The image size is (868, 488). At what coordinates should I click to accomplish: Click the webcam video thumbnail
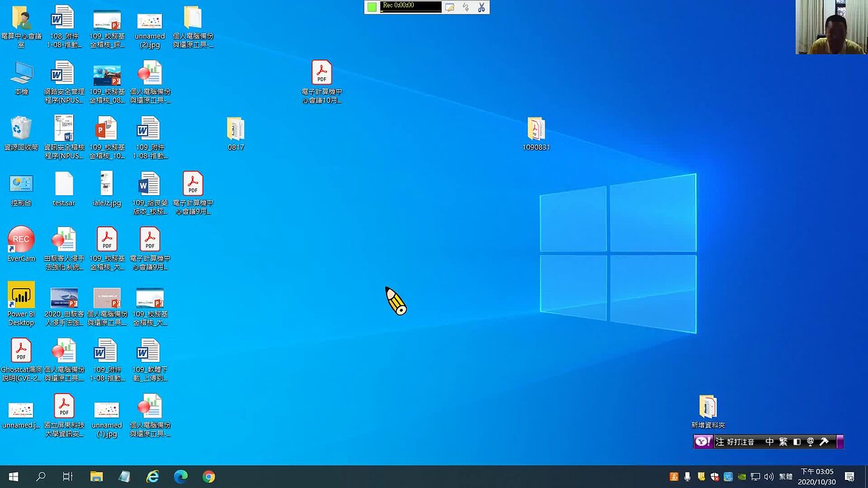click(832, 27)
